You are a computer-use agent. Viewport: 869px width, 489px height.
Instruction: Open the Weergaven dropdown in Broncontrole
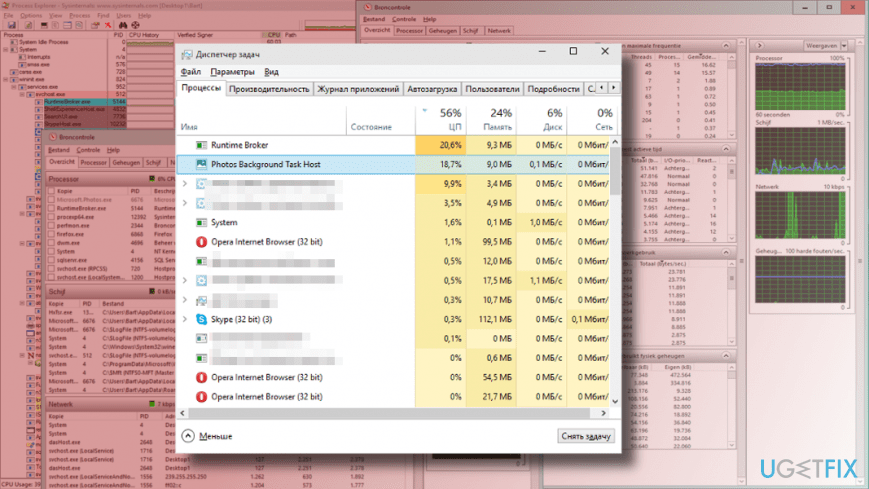pyautogui.click(x=844, y=45)
